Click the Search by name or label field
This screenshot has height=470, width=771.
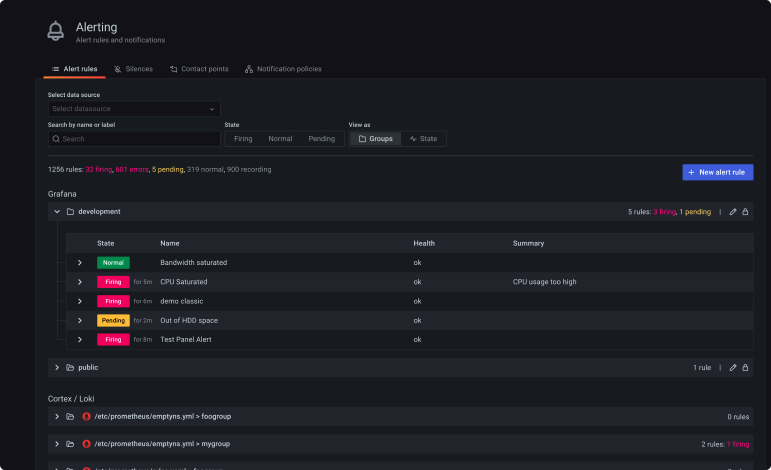click(x=134, y=139)
